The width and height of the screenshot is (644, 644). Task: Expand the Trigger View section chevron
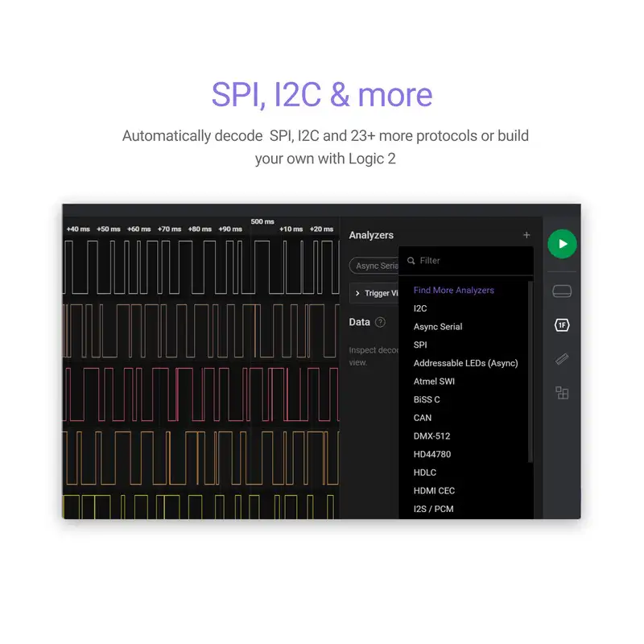click(357, 293)
